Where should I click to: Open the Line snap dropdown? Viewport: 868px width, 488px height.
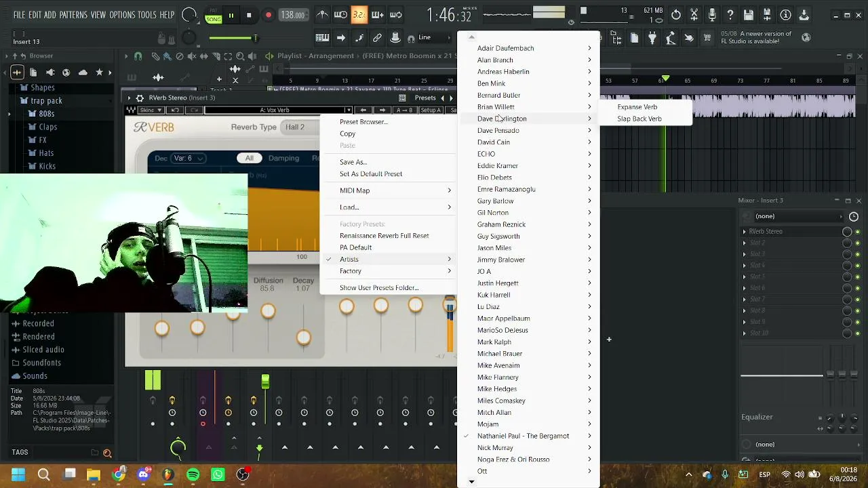click(x=433, y=38)
